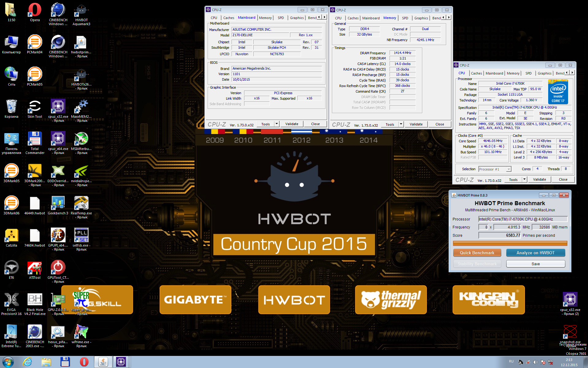Switch to Memory tab in CPU tab CPU-Z window
The height and width of the screenshot is (368, 588).
coord(513,73)
